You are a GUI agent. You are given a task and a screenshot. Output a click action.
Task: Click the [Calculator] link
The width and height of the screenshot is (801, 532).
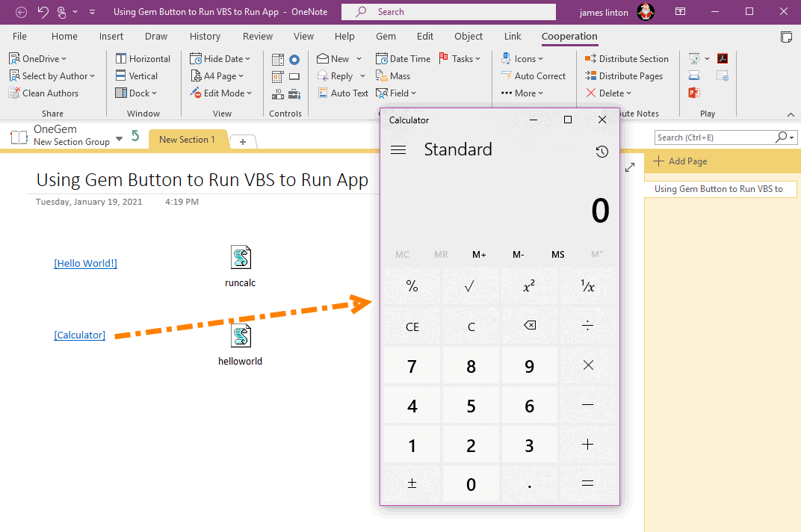click(80, 335)
